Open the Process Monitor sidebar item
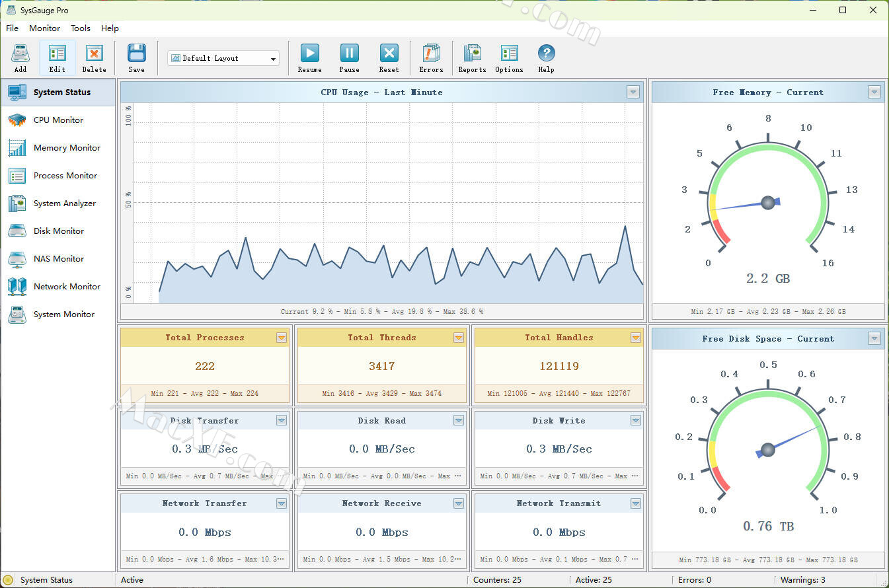Viewport: 889px width, 588px height. (65, 176)
